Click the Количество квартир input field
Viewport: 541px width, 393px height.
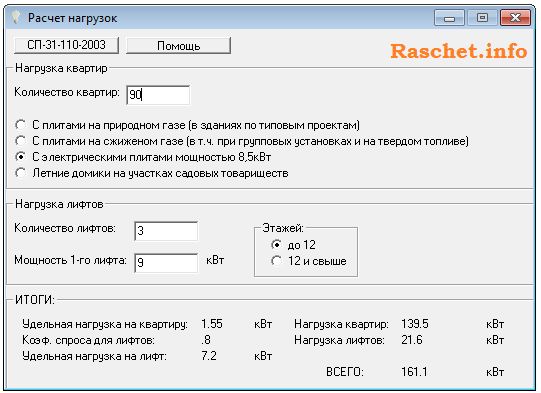158,95
